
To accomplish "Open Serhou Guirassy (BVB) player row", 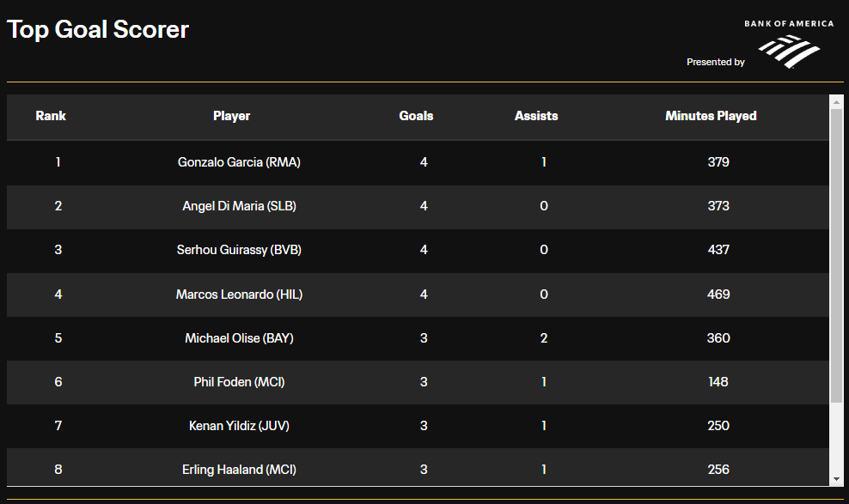I will click(418, 251).
